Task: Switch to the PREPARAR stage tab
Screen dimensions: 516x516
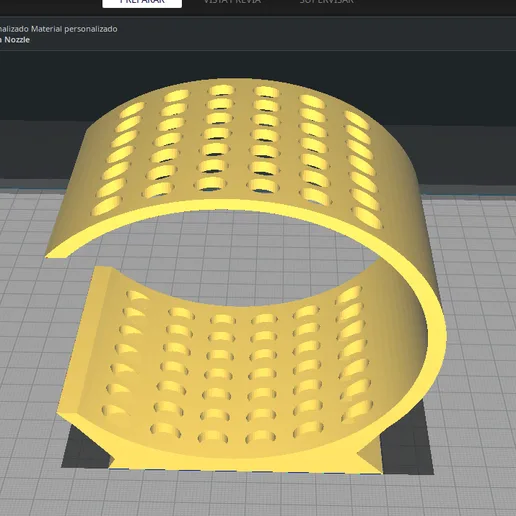Action: [142, 3]
